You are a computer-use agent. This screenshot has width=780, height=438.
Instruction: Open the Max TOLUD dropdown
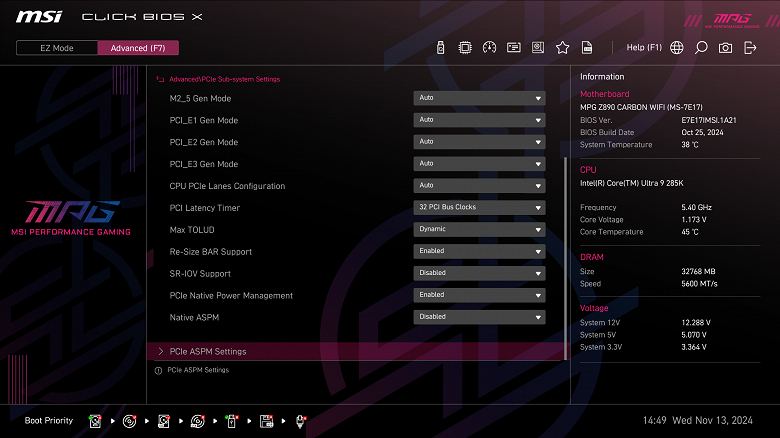(479, 229)
